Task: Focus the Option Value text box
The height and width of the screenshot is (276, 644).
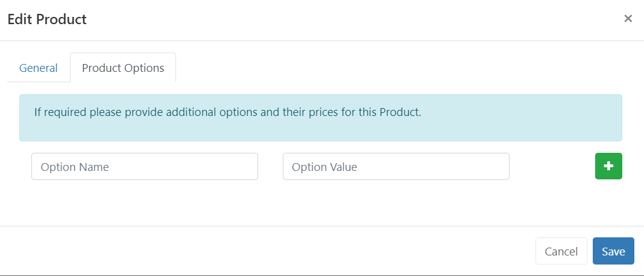Action: tap(396, 167)
